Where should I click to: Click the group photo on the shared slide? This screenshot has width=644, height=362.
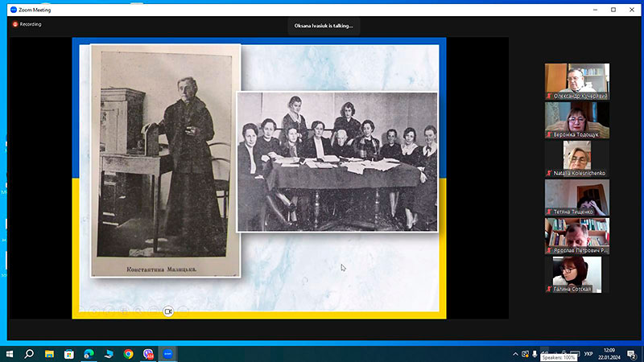pyautogui.click(x=337, y=162)
